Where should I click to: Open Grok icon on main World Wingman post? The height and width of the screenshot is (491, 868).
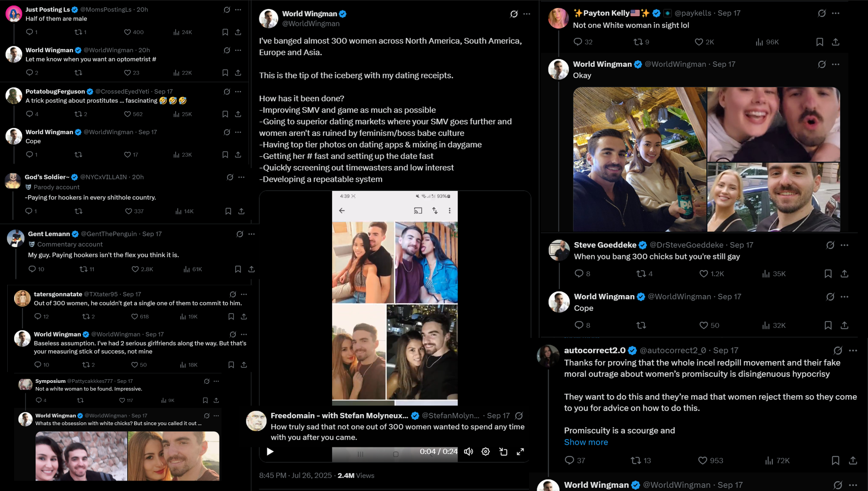(x=514, y=14)
